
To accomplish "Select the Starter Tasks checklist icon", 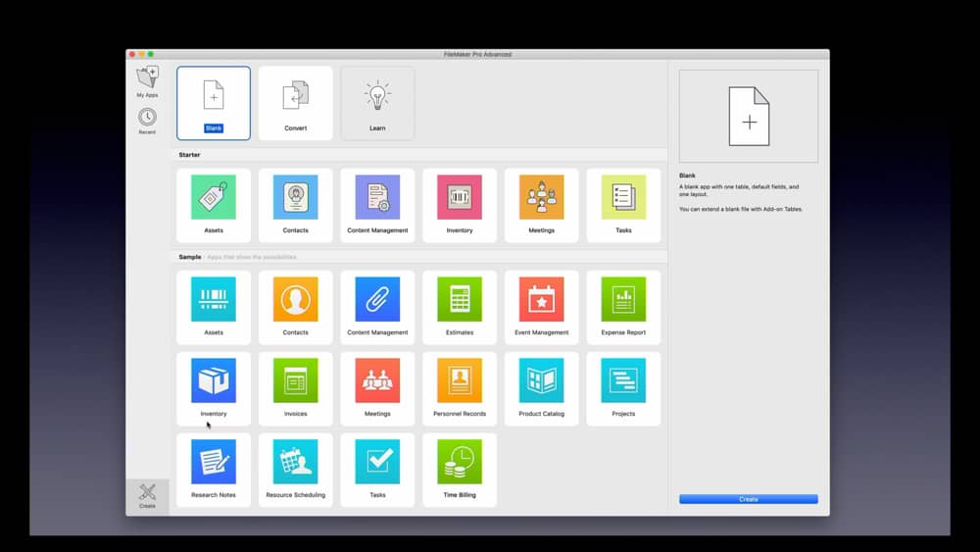I will (623, 197).
